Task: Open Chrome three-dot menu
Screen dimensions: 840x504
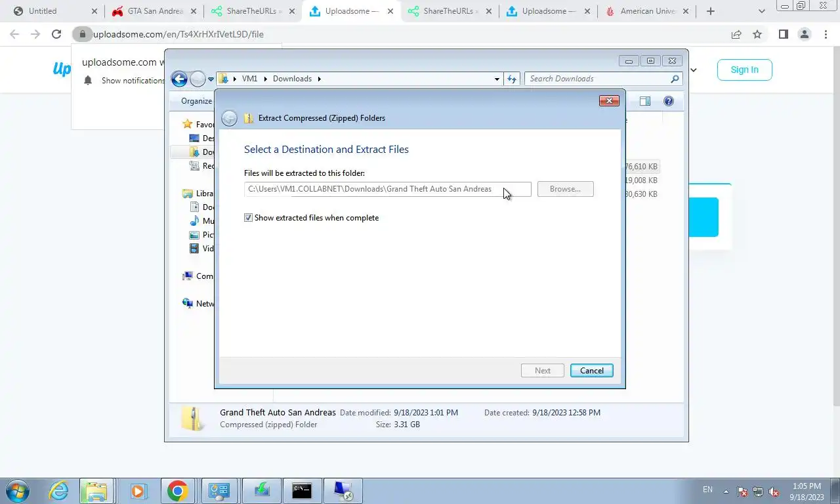Action: pos(826,34)
